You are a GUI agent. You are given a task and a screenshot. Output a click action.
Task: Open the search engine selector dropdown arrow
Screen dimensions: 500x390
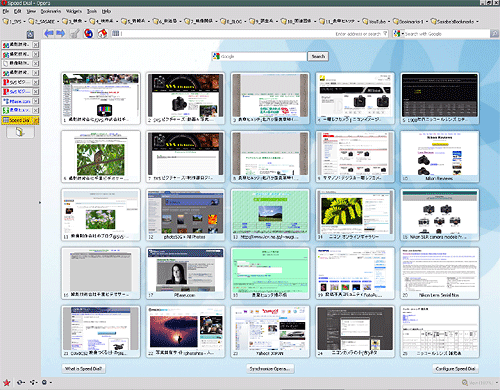(x=403, y=34)
